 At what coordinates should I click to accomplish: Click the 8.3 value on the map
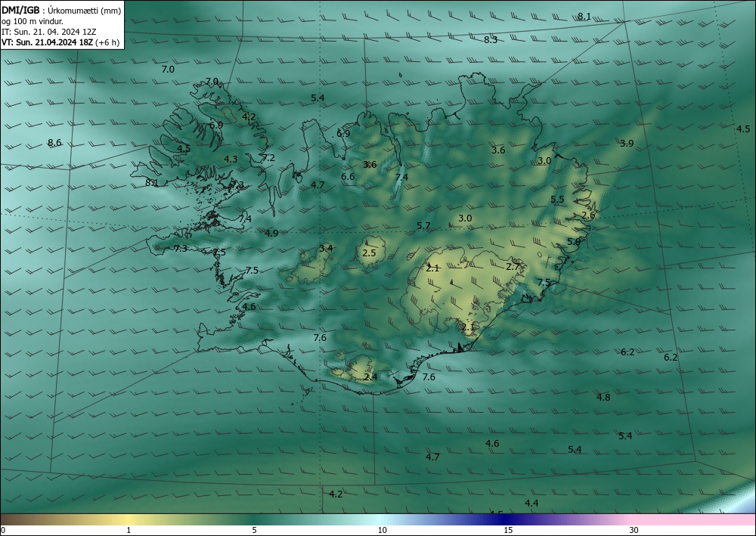491,40
